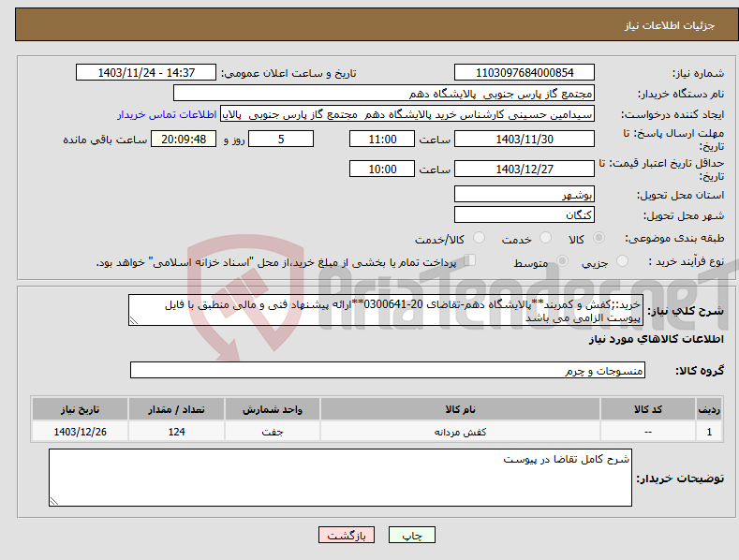
Task: Click the buyer notes textarea resize grip
Action: (x=54, y=501)
